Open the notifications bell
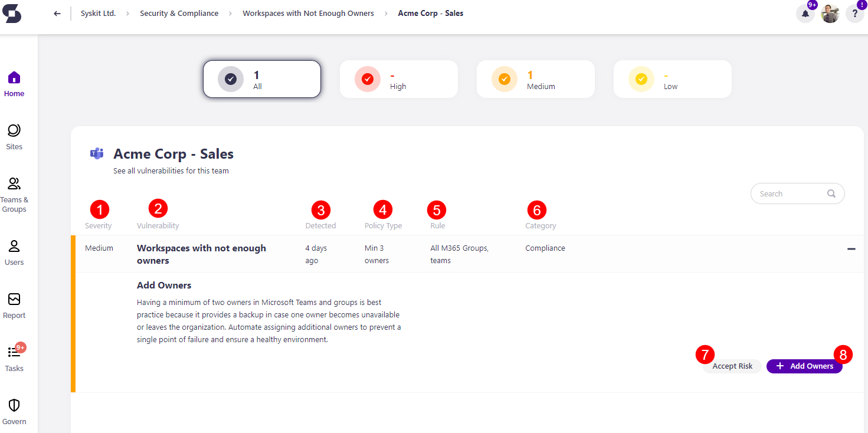Image resolution: width=868 pixels, height=433 pixels. pyautogui.click(x=805, y=13)
